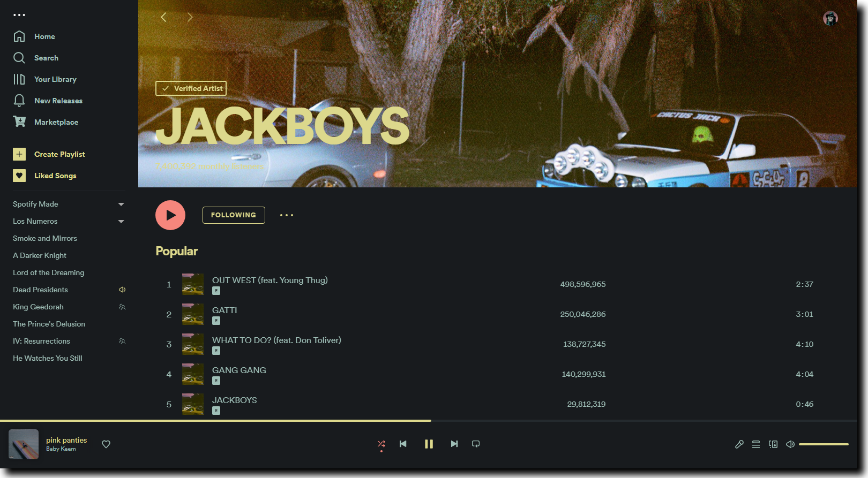Like pink panties with heart icon
868x478 pixels.
[106, 444]
